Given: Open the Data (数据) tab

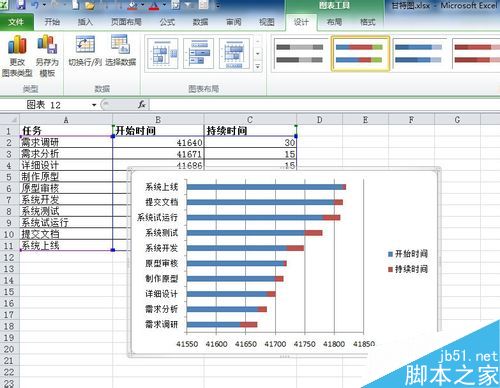Looking at the screenshot, I should point(201,22).
